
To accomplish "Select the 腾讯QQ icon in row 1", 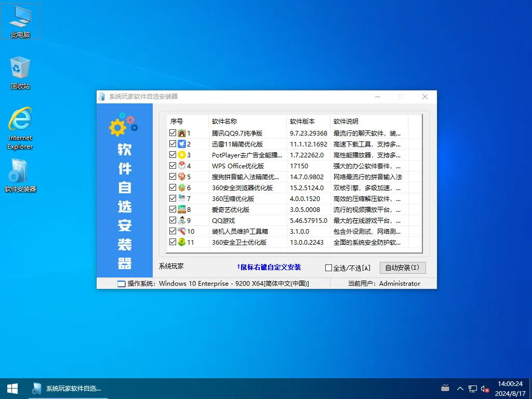I will [183, 133].
